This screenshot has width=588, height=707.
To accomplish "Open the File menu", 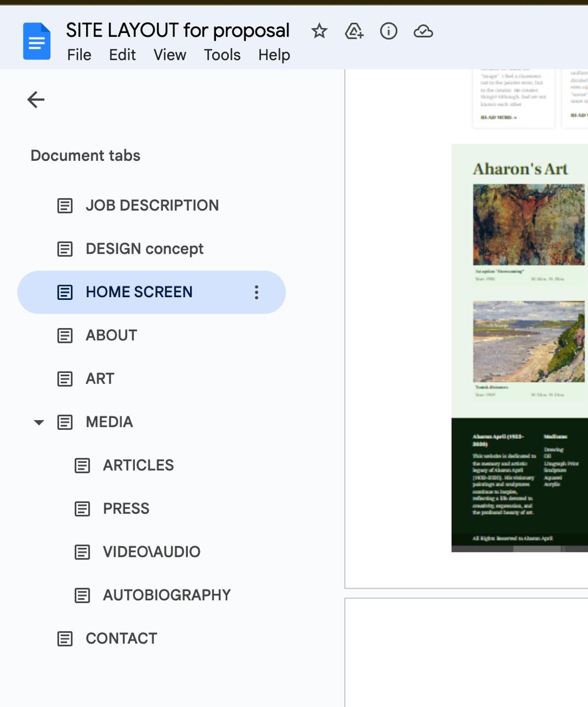I will coord(79,55).
